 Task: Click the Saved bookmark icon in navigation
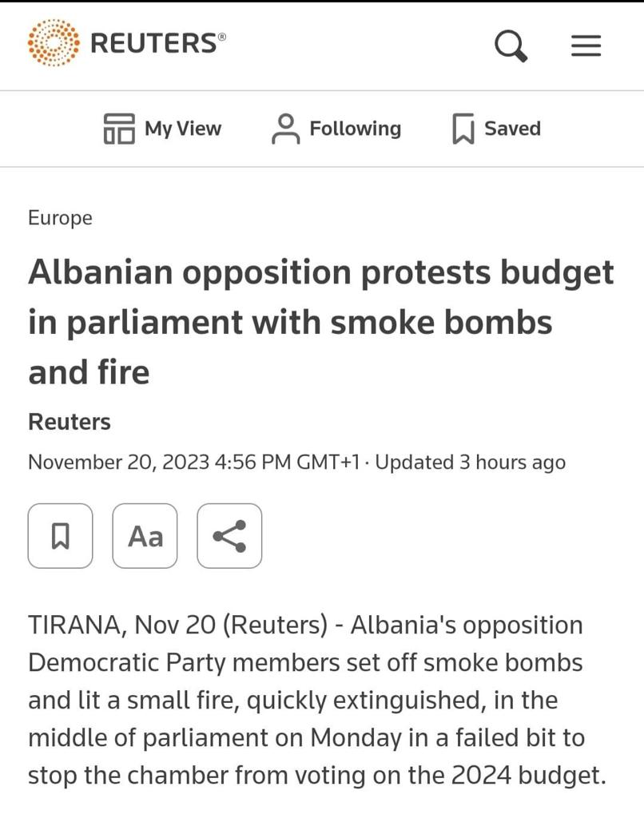[x=463, y=129]
